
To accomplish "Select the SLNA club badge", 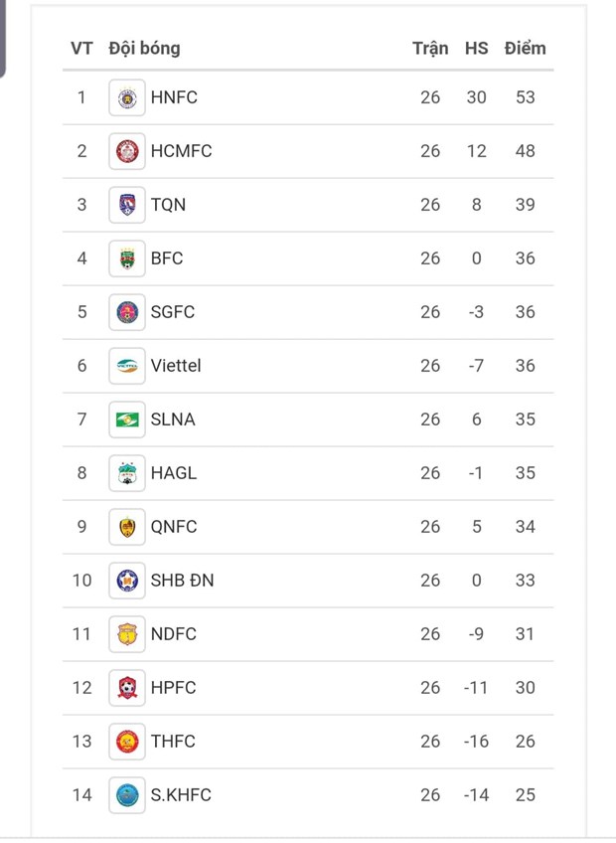I will (127, 420).
